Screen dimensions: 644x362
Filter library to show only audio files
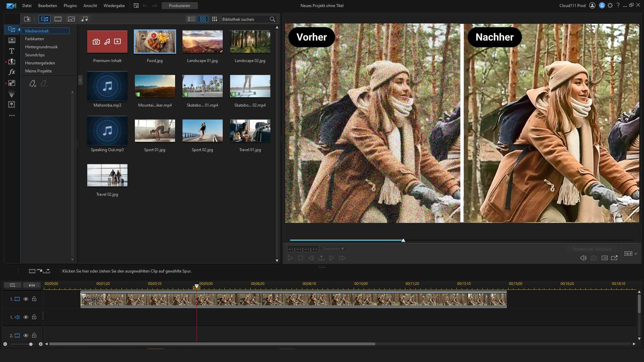[x=85, y=19]
